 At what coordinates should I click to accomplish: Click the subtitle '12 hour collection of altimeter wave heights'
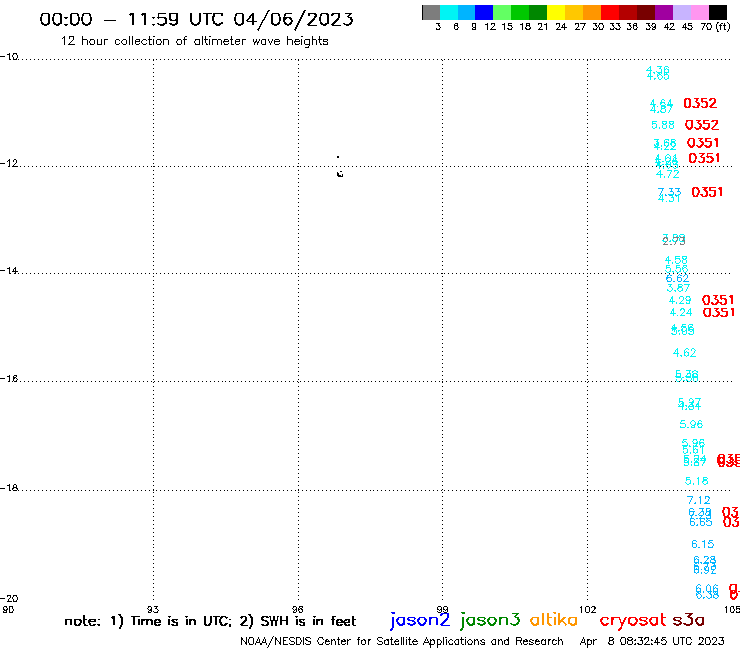(194, 42)
